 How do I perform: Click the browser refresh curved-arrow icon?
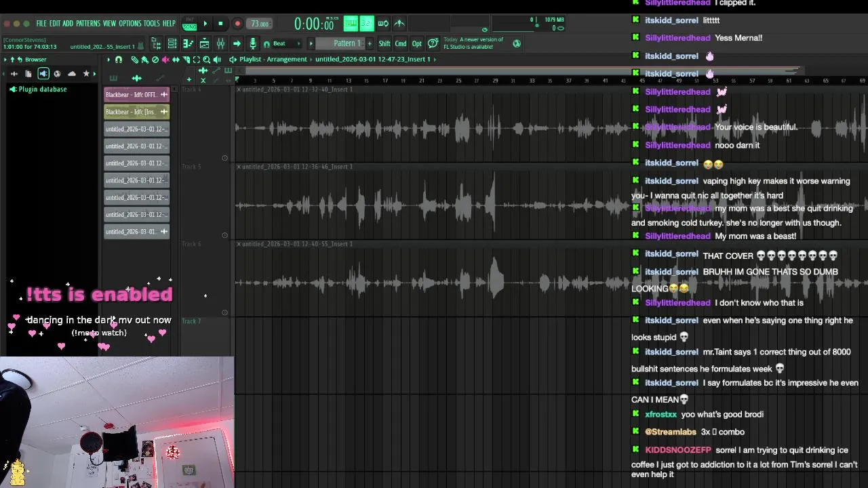tap(20, 60)
